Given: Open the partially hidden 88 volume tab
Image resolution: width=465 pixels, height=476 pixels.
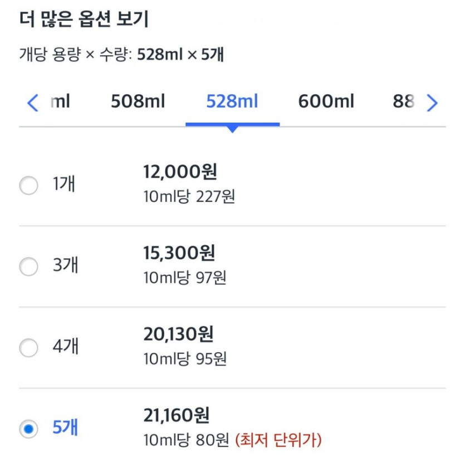Looking at the screenshot, I should tap(403, 103).
